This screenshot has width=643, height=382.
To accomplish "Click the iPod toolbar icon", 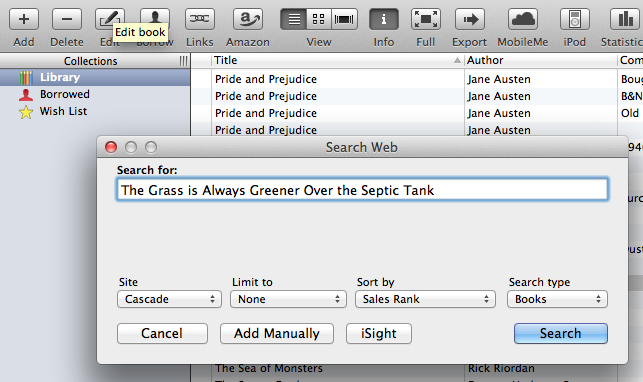I will pyautogui.click(x=575, y=19).
